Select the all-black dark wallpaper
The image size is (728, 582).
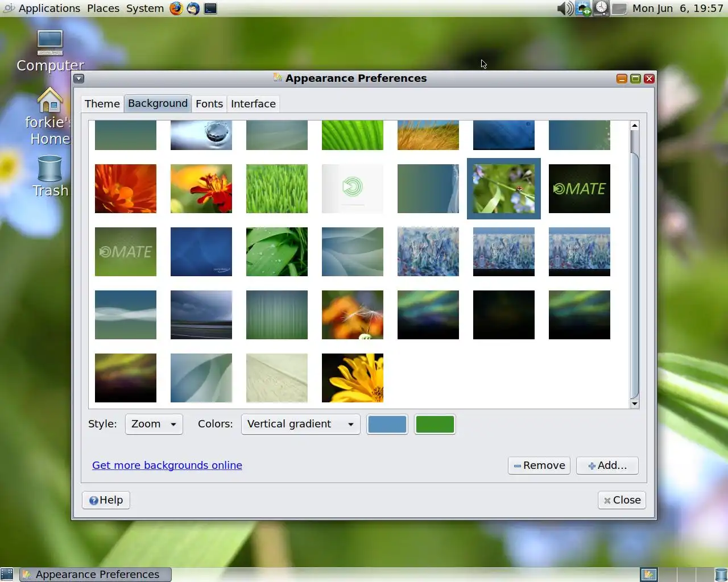[504, 315]
